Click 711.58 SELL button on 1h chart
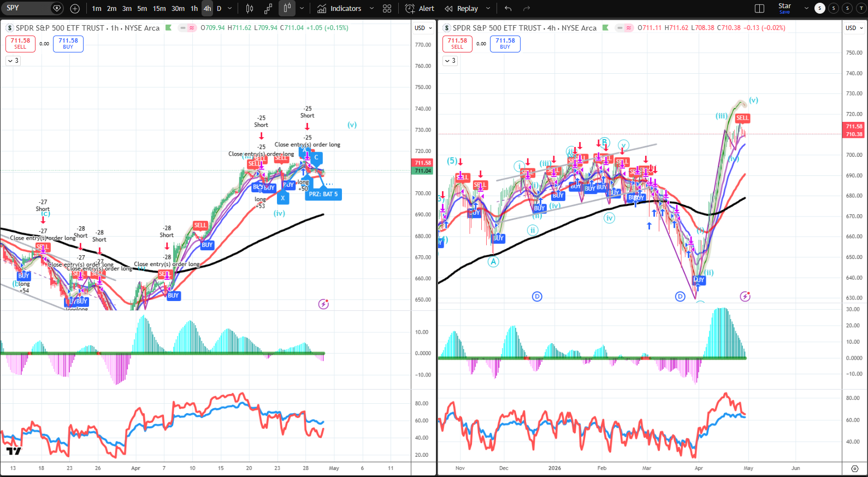Screen dimensions: 868x477 pos(20,44)
